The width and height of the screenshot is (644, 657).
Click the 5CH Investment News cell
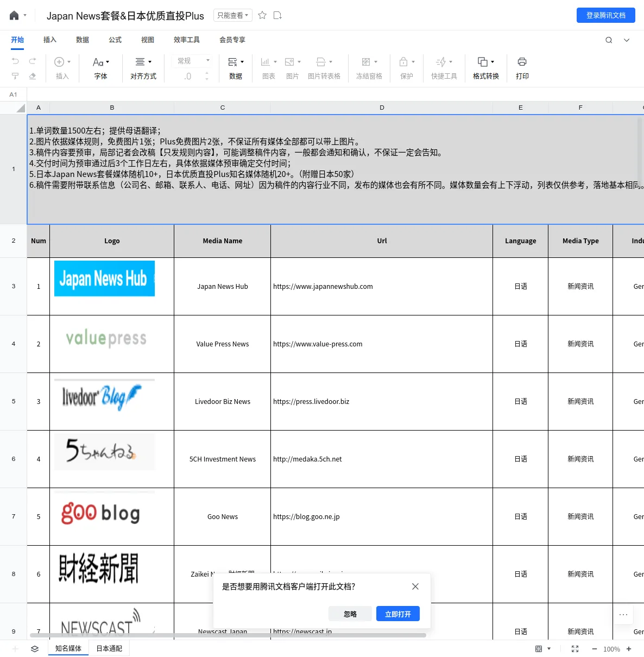click(x=223, y=459)
